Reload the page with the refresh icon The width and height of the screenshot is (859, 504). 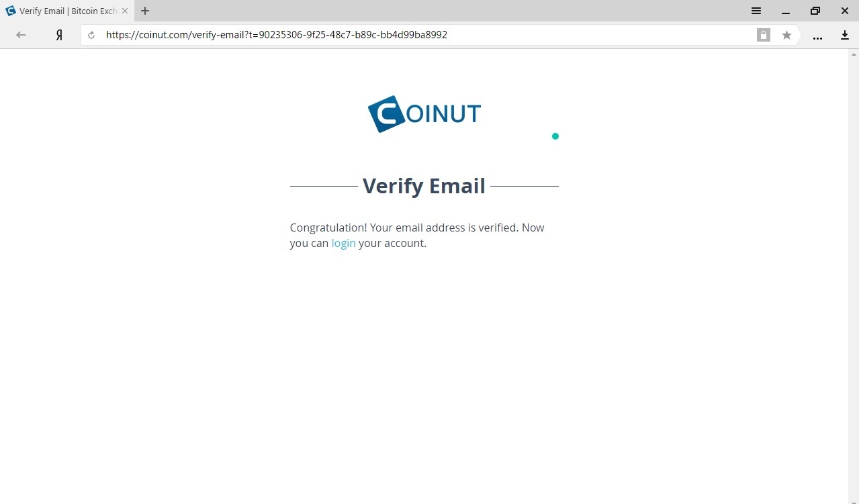[x=91, y=36]
